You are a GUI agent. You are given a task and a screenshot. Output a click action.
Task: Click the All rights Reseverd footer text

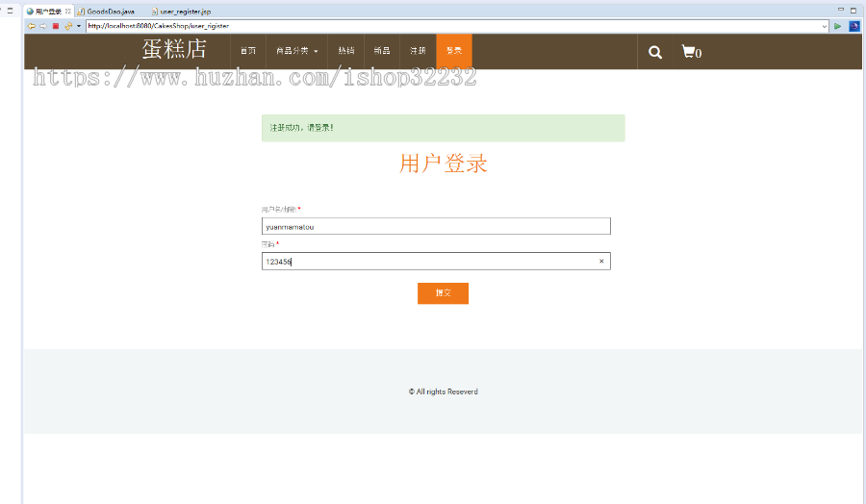[x=443, y=391]
